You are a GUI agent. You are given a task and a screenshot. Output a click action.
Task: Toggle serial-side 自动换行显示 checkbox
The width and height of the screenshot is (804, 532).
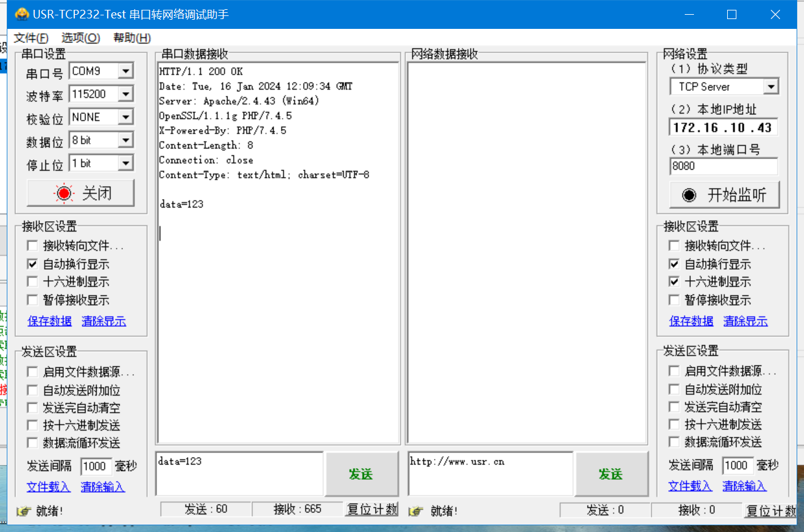pyautogui.click(x=33, y=264)
